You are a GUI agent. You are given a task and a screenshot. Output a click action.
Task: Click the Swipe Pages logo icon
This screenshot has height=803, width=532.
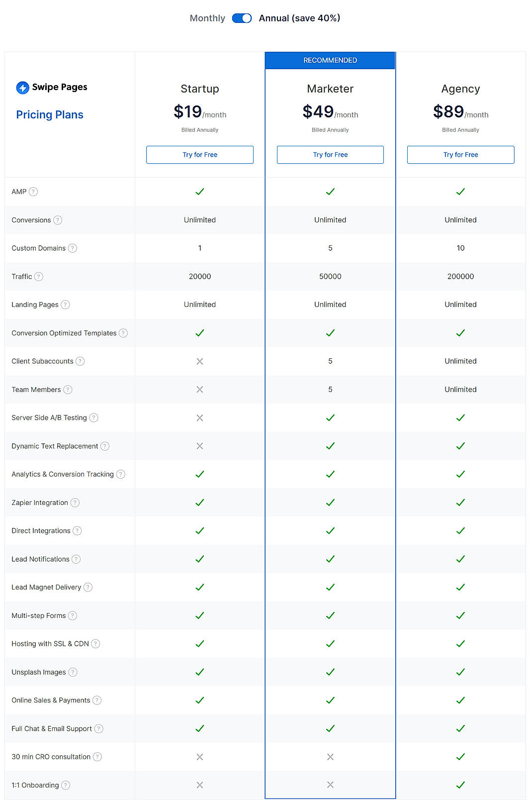pos(22,87)
